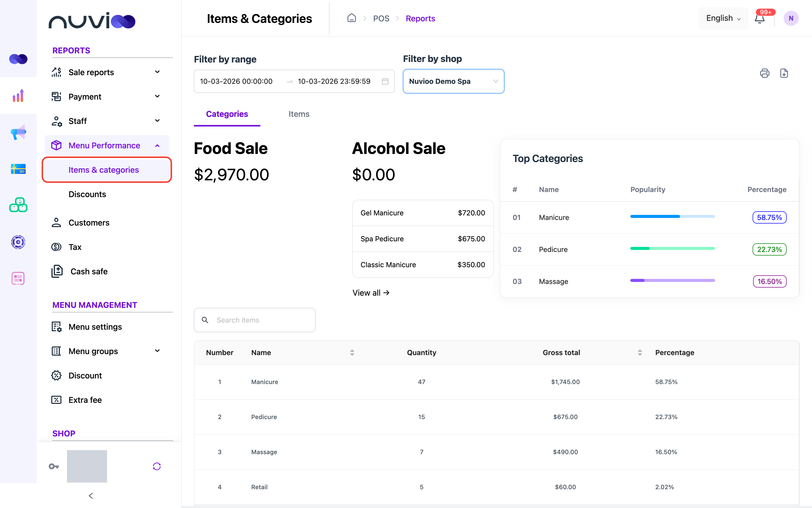Viewport: 812px width, 508px height.
Task: Collapse sidebar with the left arrow
Action: coord(91,496)
